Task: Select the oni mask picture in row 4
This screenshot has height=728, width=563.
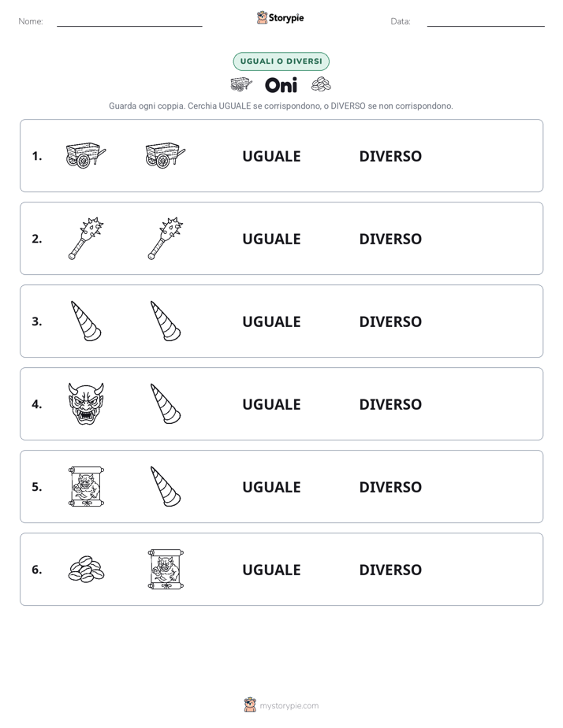Action: tap(86, 404)
